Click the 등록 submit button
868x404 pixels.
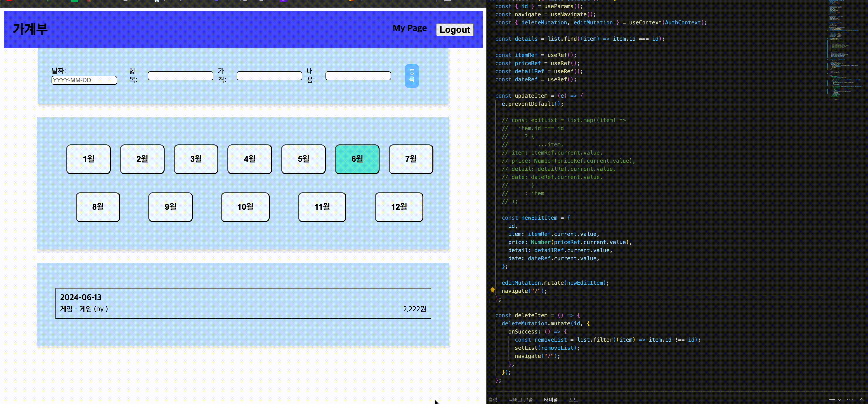(x=411, y=76)
